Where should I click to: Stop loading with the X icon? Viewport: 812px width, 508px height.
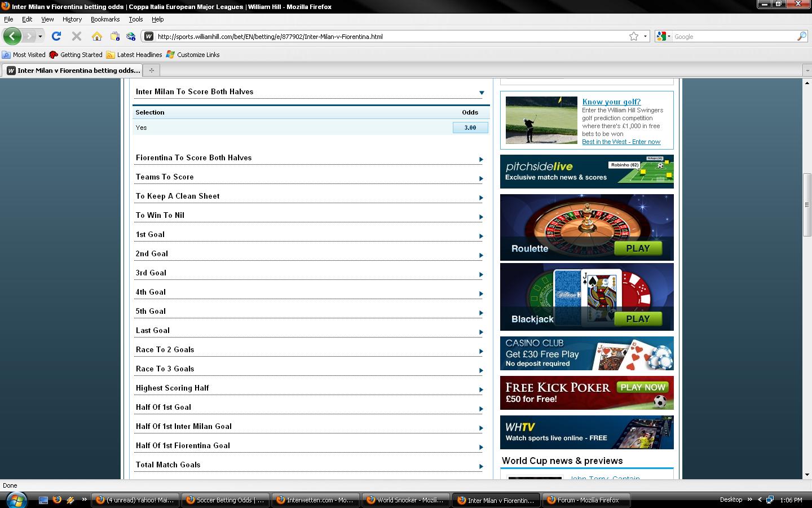77,36
